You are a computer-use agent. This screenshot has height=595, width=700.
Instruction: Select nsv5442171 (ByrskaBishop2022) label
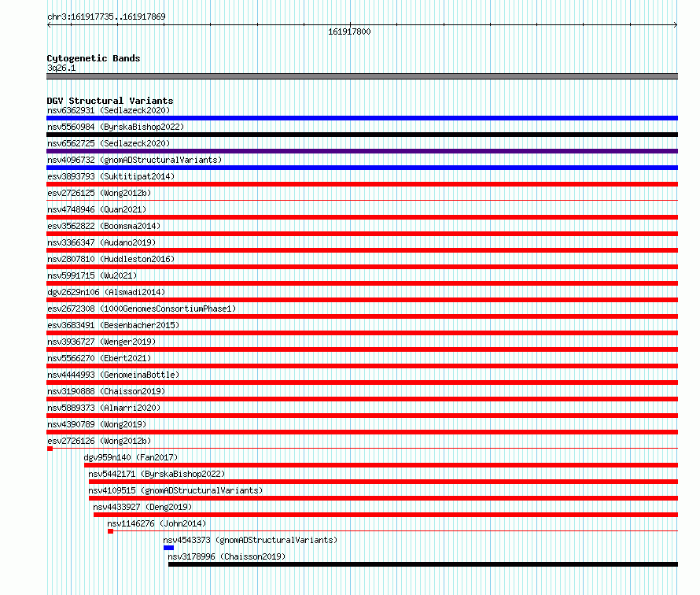click(157, 474)
